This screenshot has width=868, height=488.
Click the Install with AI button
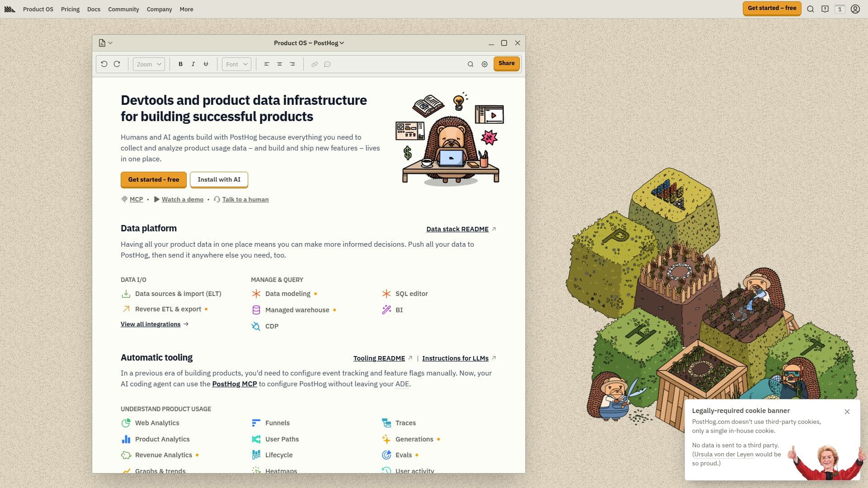pyautogui.click(x=219, y=179)
